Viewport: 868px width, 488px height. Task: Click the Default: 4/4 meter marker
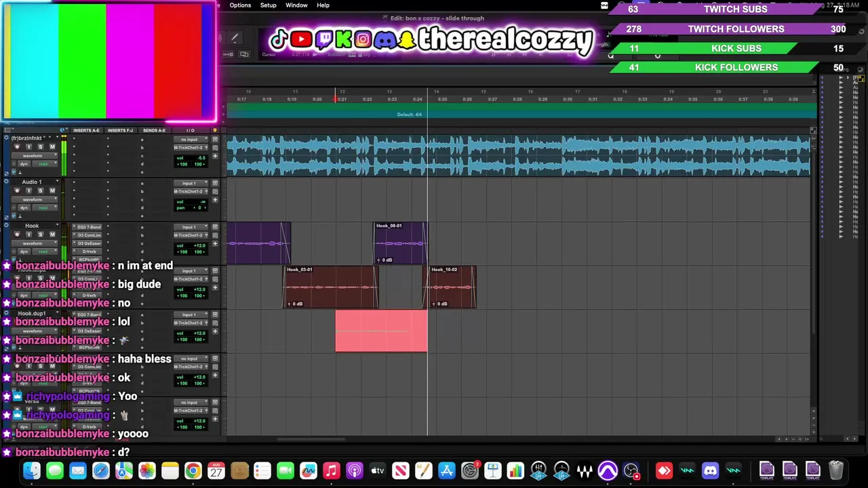(410, 115)
